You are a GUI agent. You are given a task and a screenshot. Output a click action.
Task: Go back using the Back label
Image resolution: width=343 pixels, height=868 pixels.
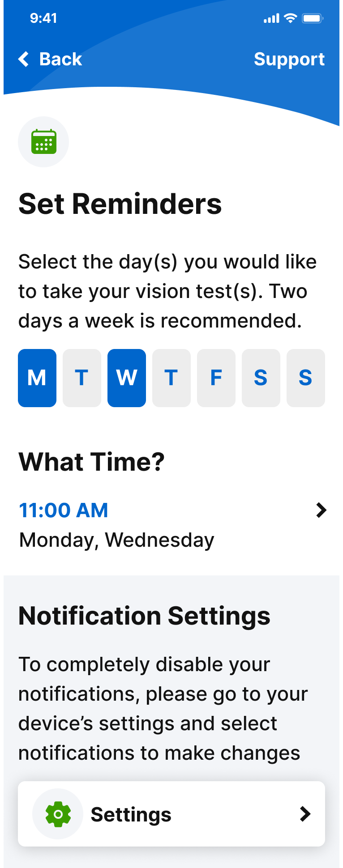pyautogui.click(x=60, y=59)
